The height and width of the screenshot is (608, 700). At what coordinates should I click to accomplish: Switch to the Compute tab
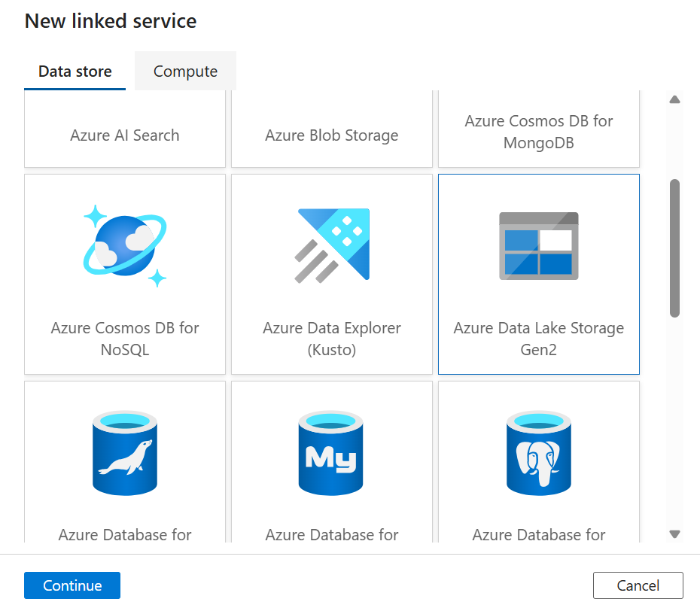[185, 70]
